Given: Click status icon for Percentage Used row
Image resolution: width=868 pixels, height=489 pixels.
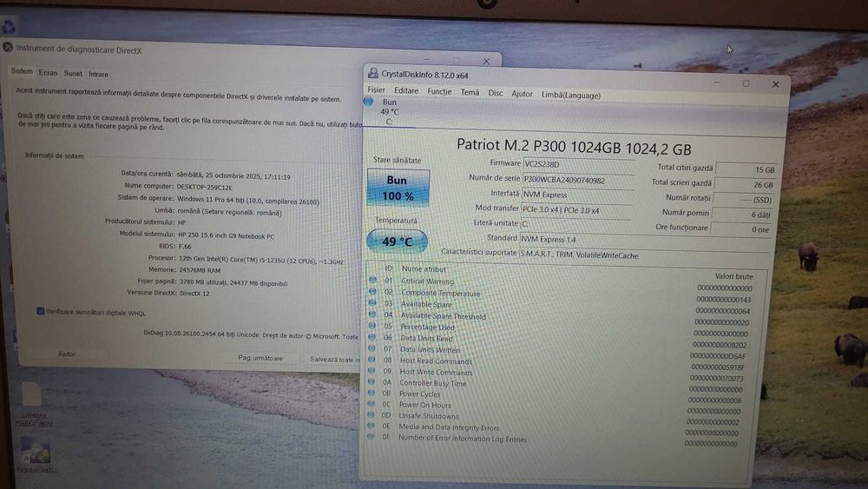Looking at the screenshot, I should (372, 326).
